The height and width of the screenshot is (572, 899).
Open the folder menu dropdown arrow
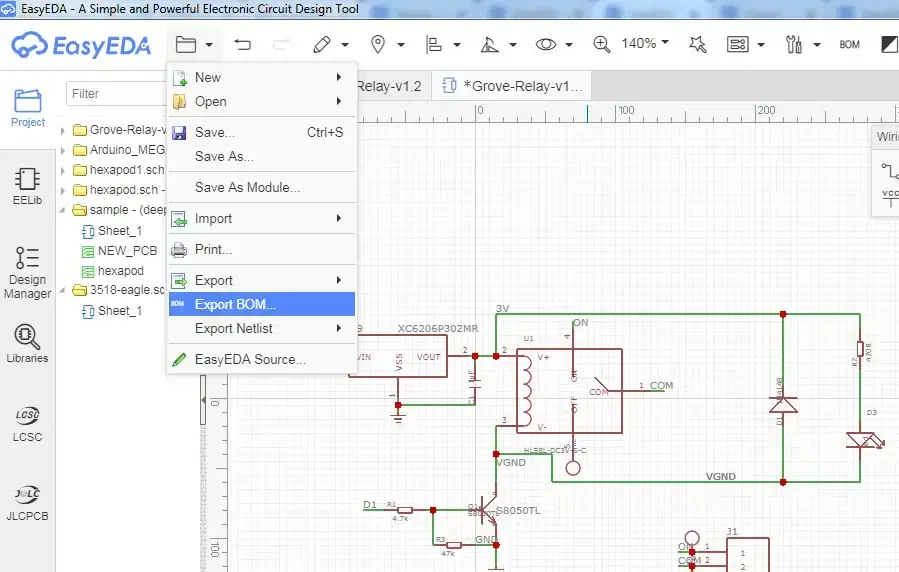[x=209, y=45]
